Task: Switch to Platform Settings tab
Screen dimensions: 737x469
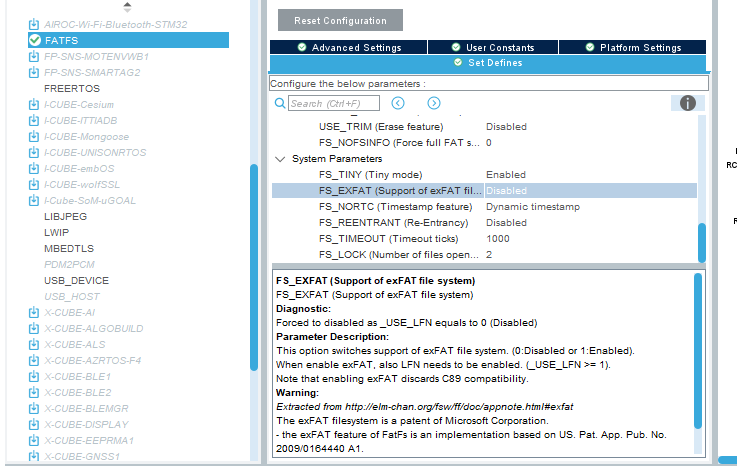Action: tap(633, 47)
